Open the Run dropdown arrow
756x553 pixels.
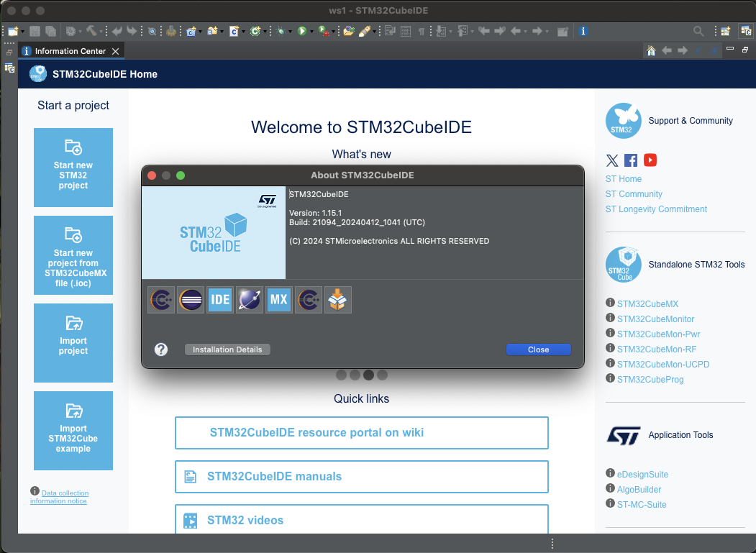coord(311,32)
